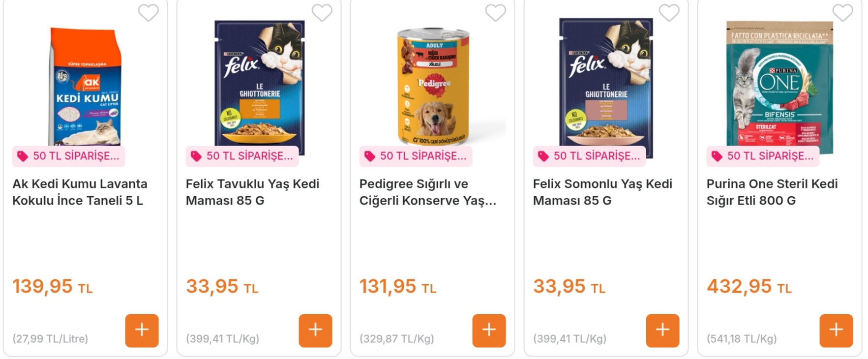Viewport: 868px width, 359px height.
Task: Open Ak Kedi Kumu Lavanta Kokulu title
Action: pyautogui.click(x=80, y=192)
